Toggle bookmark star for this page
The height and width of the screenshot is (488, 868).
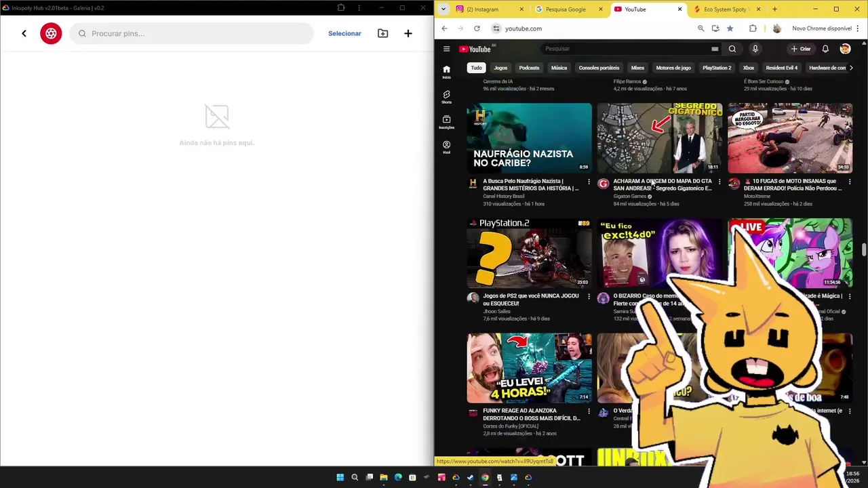[730, 28]
